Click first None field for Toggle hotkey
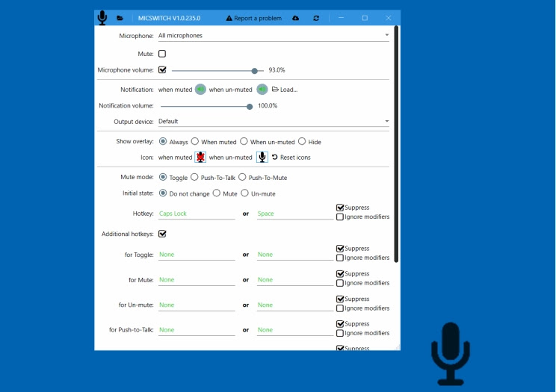 pos(197,255)
